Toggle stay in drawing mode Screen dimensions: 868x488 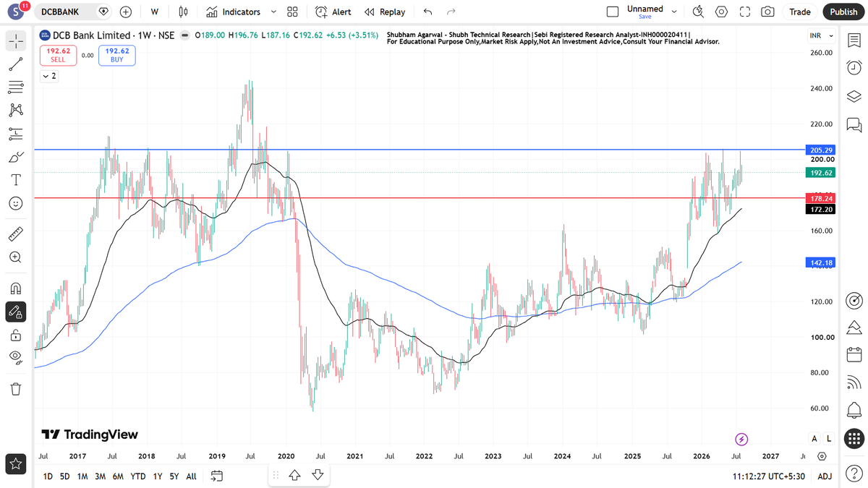pyautogui.click(x=15, y=312)
